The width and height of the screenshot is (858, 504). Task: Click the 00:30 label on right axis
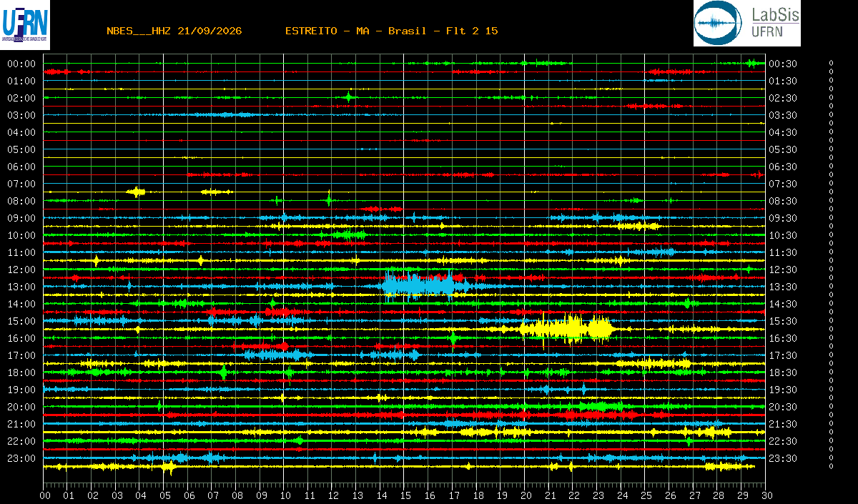tap(783, 64)
